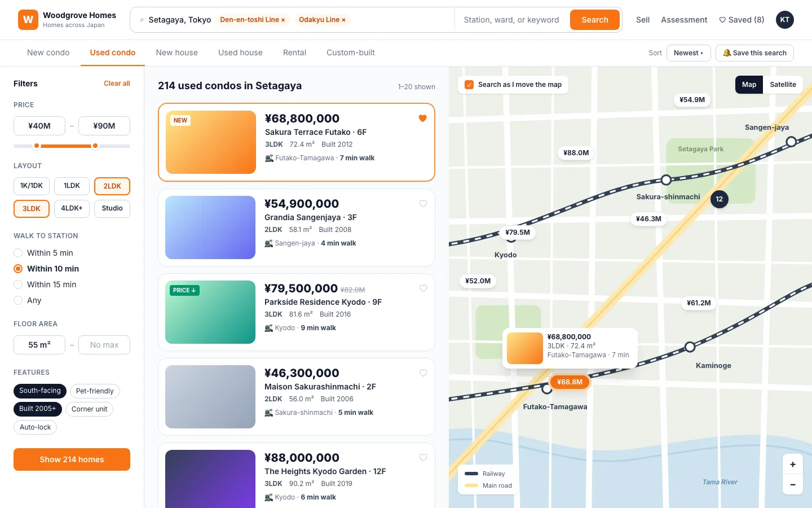Toggle the 1LDK layout filter
Viewport: 812px width, 508px height.
tap(72, 186)
